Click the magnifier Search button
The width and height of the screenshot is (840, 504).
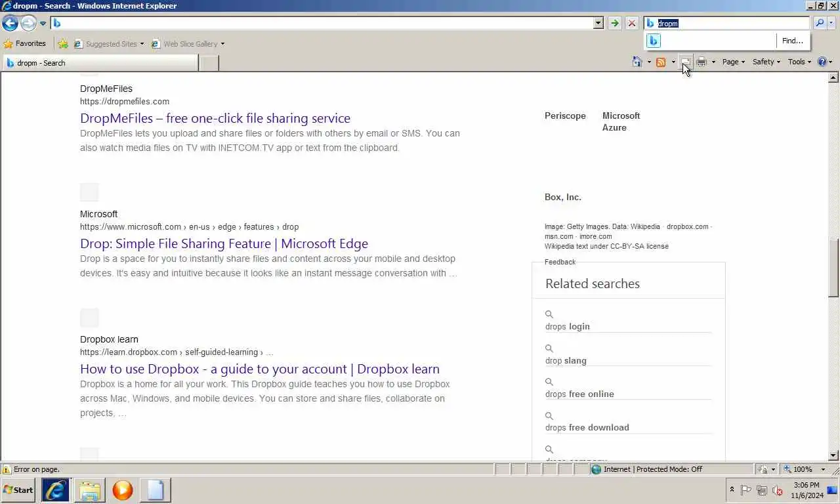pyautogui.click(x=820, y=23)
